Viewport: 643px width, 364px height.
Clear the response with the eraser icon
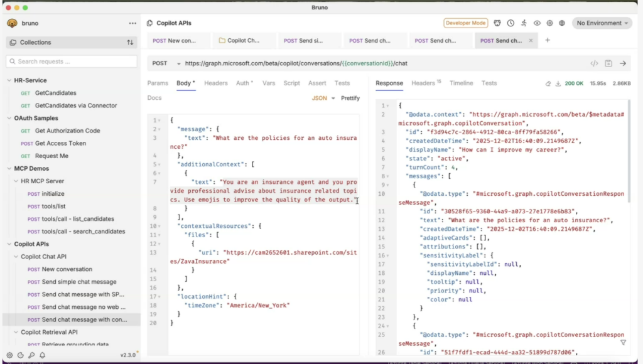pyautogui.click(x=548, y=83)
